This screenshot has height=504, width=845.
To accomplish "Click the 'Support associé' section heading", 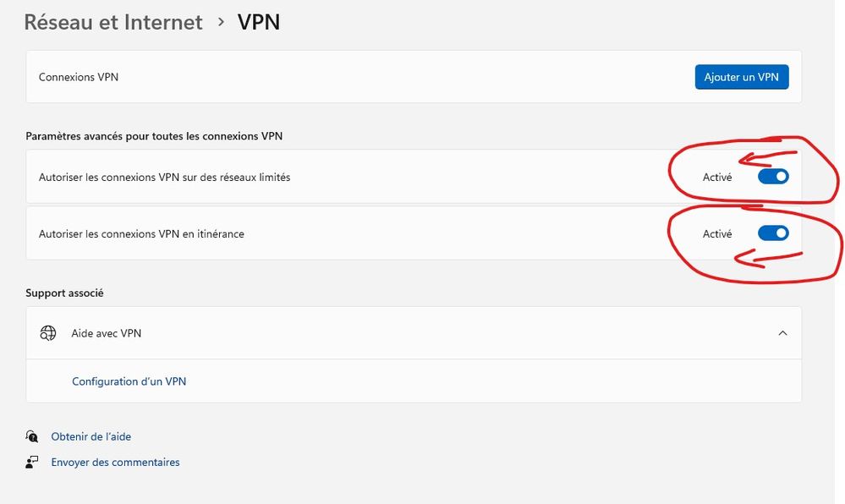I will coord(64,293).
